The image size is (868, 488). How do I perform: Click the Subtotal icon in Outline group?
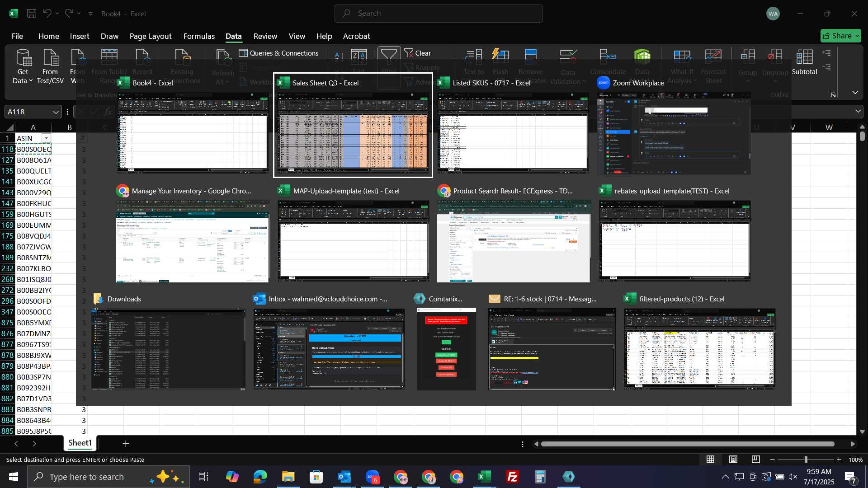(x=804, y=62)
